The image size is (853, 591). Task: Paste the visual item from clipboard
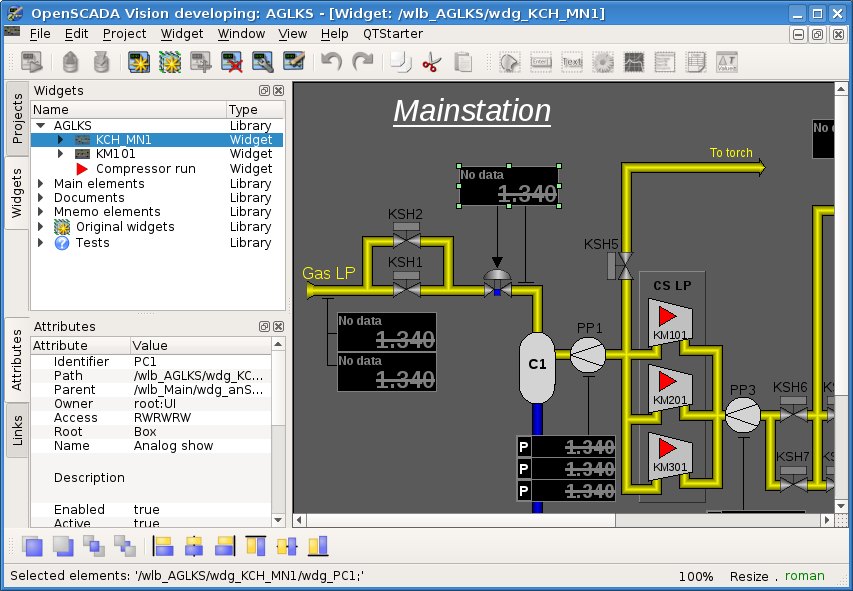coord(463,62)
